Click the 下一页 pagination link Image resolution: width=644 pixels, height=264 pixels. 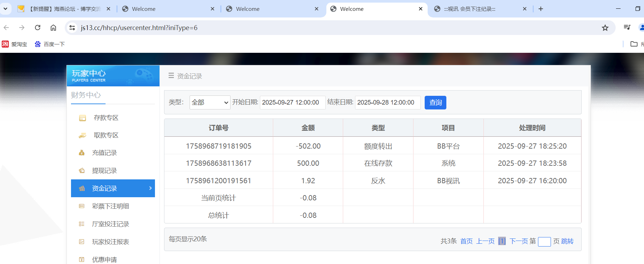pyautogui.click(x=518, y=241)
